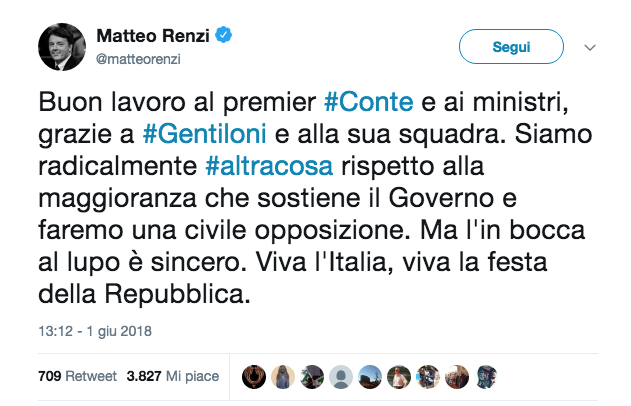Click the second liker avatar in the row
Image resolution: width=631 pixels, height=406 pixels.
coord(284,376)
